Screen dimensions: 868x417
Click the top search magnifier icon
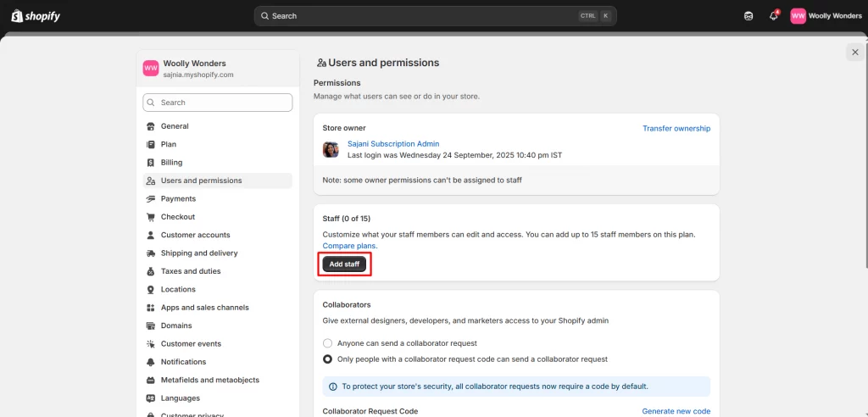(264, 16)
